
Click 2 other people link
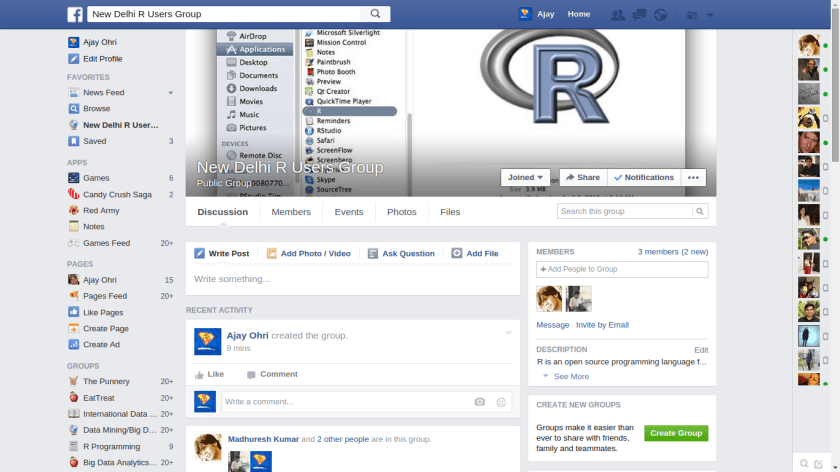pos(343,439)
